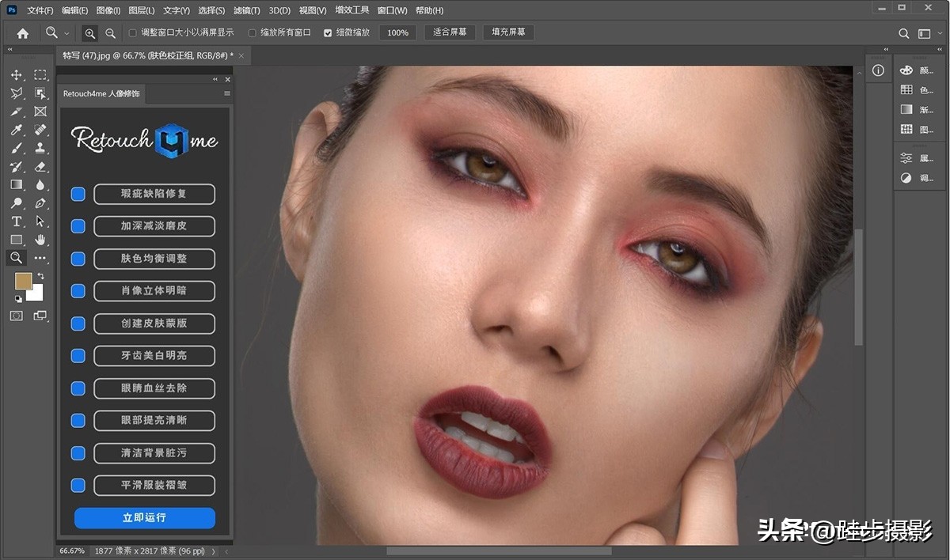950x560 pixels.
Task: Click the 立即运行 button
Action: coord(144,518)
